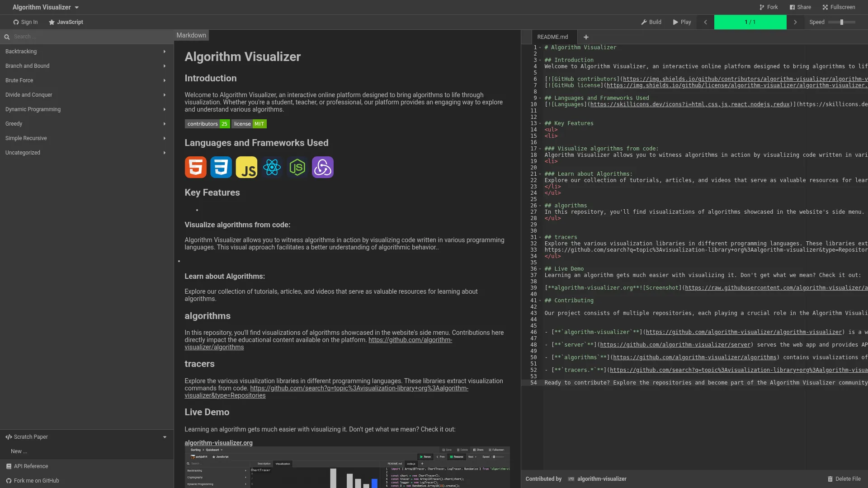868x488 pixels.
Task: Fold the tracers section at line 31
Action: (540, 237)
